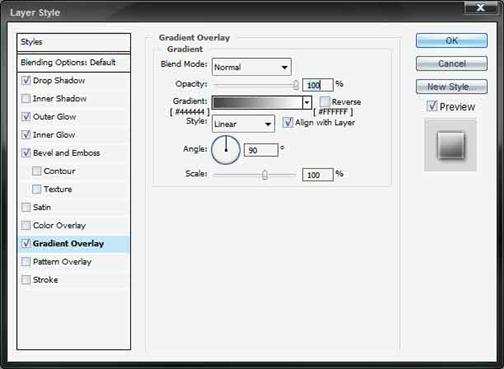Open the Style Linear dropdown
Screen dimensions: 504x369
(x=243, y=124)
